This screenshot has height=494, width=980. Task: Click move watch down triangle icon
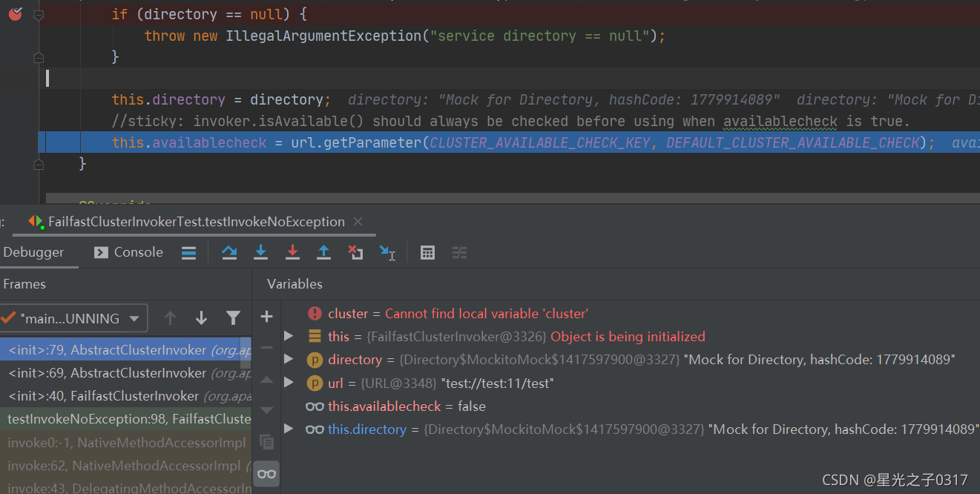(x=266, y=410)
